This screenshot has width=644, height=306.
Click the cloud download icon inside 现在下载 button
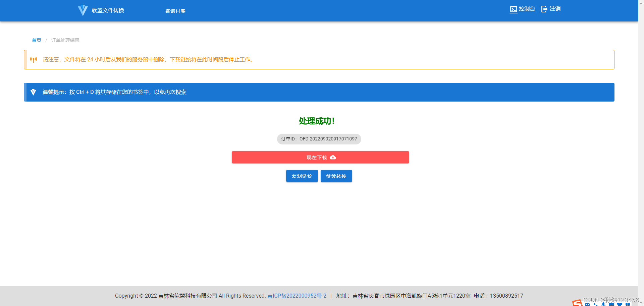click(333, 157)
